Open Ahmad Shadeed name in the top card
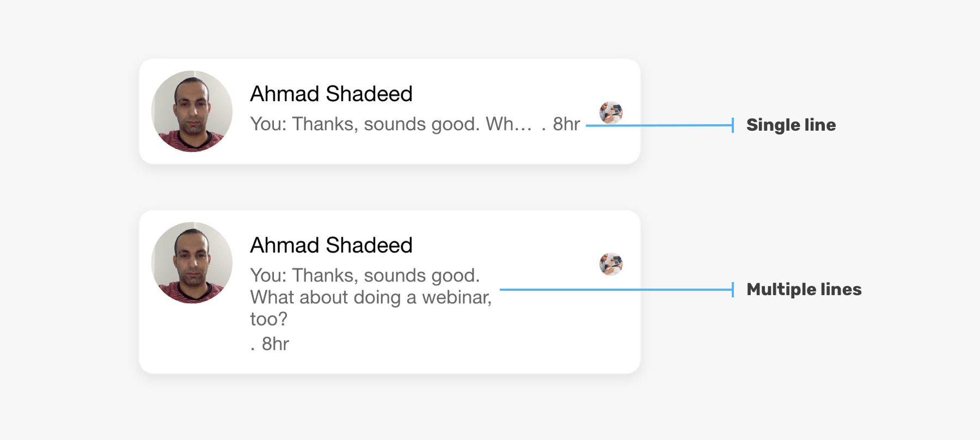Image resolution: width=980 pixels, height=440 pixels. tap(331, 94)
